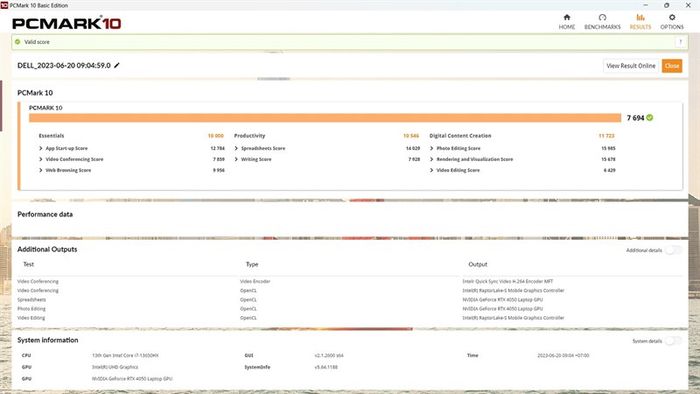Go to the Home icon
The height and width of the screenshot is (394, 700).
pyautogui.click(x=567, y=17)
